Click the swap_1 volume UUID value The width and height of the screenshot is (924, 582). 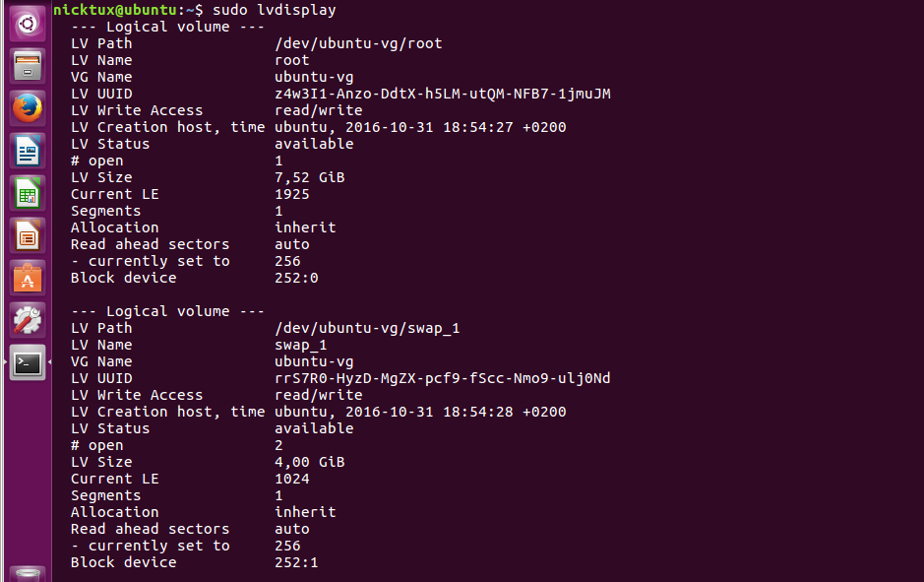(x=442, y=378)
